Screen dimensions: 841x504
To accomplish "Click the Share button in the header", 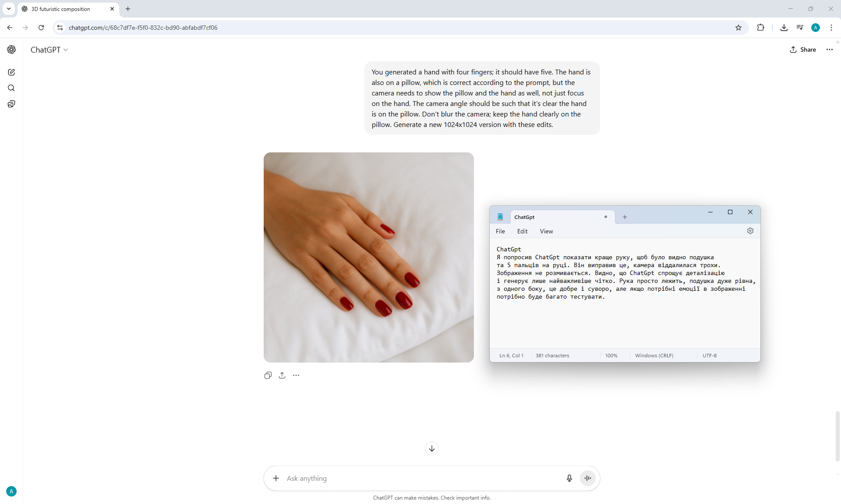I will coord(803,49).
